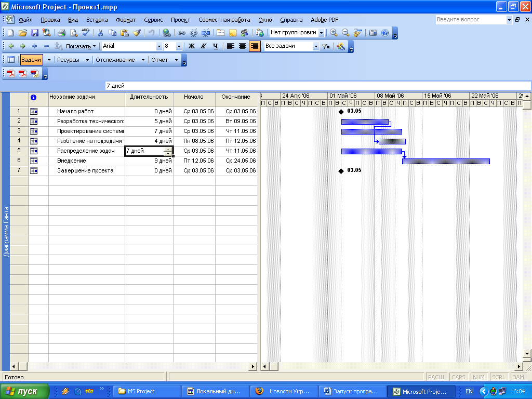Image resolution: width=532 pixels, height=399 pixels.
Task: Open the Файл menu
Action: click(25, 20)
